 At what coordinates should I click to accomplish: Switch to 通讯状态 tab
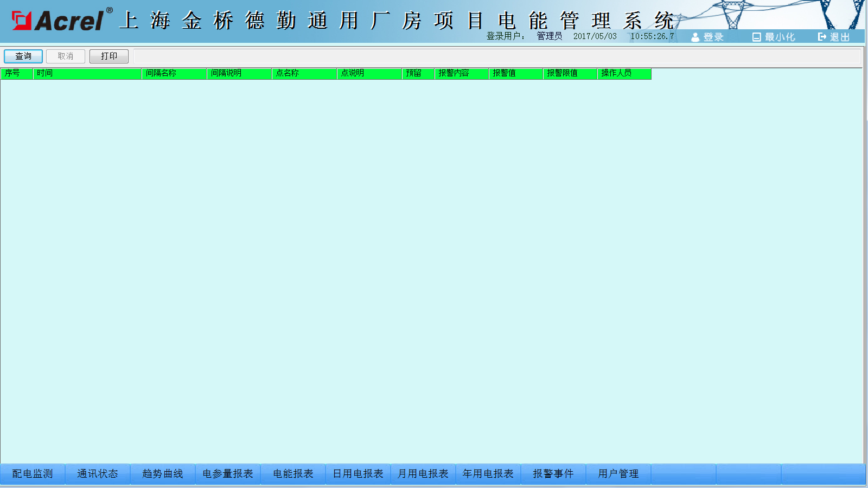tap(98, 474)
